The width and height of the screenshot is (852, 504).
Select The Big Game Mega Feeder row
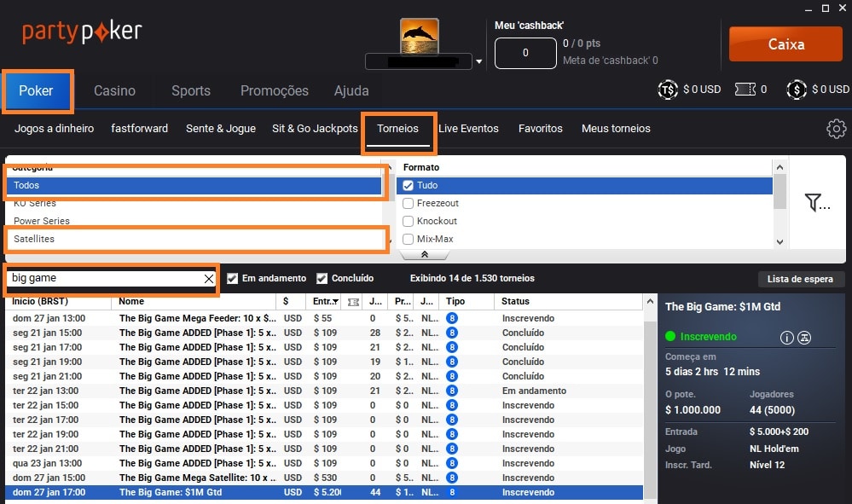[324, 318]
